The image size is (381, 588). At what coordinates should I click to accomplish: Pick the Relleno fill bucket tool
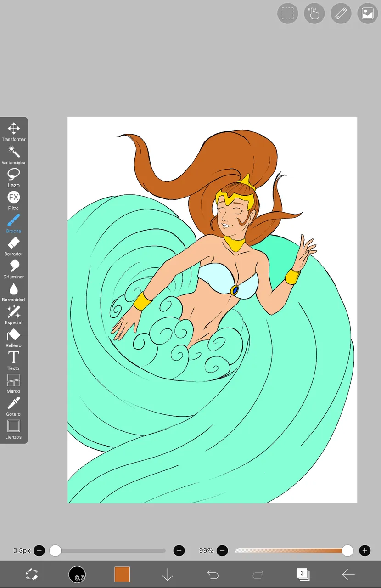(13, 339)
